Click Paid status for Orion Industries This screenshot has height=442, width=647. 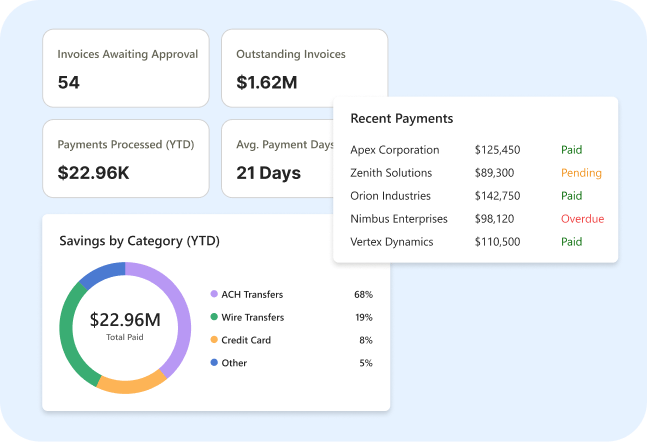pos(571,196)
